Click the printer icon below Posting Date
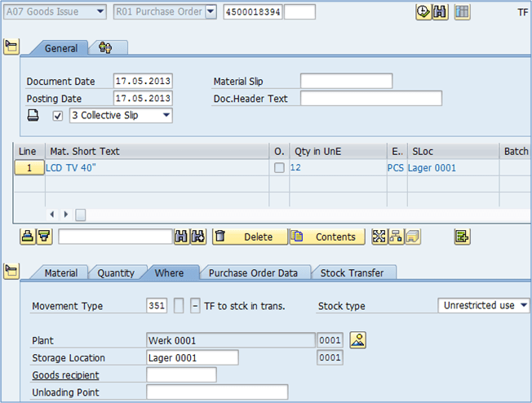The image size is (532, 403). click(33, 116)
